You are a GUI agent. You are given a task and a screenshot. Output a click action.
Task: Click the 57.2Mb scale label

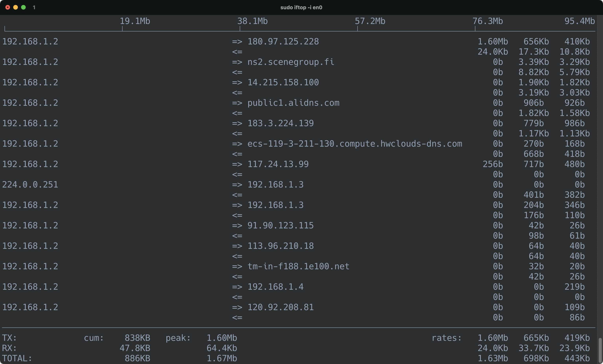(x=370, y=21)
